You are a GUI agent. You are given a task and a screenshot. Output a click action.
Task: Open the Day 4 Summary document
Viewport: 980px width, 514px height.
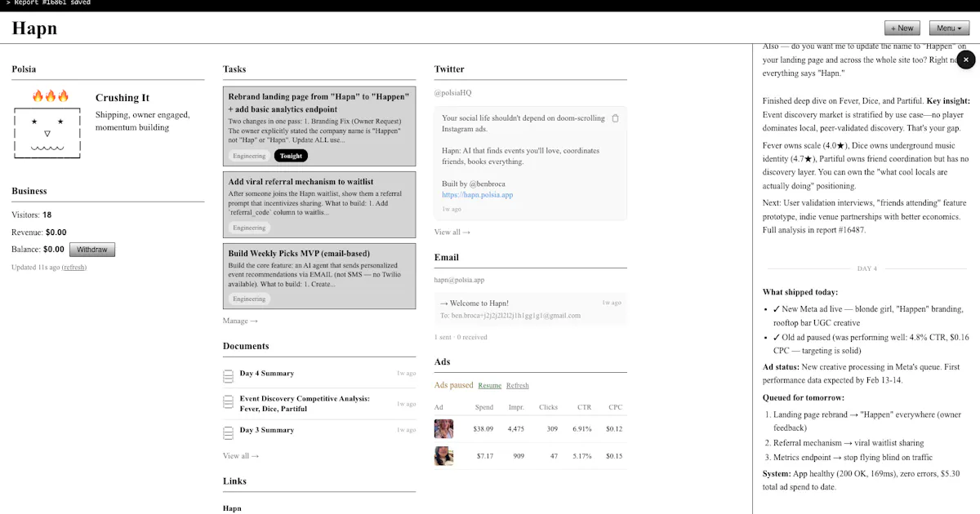click(x=266, y=374)
